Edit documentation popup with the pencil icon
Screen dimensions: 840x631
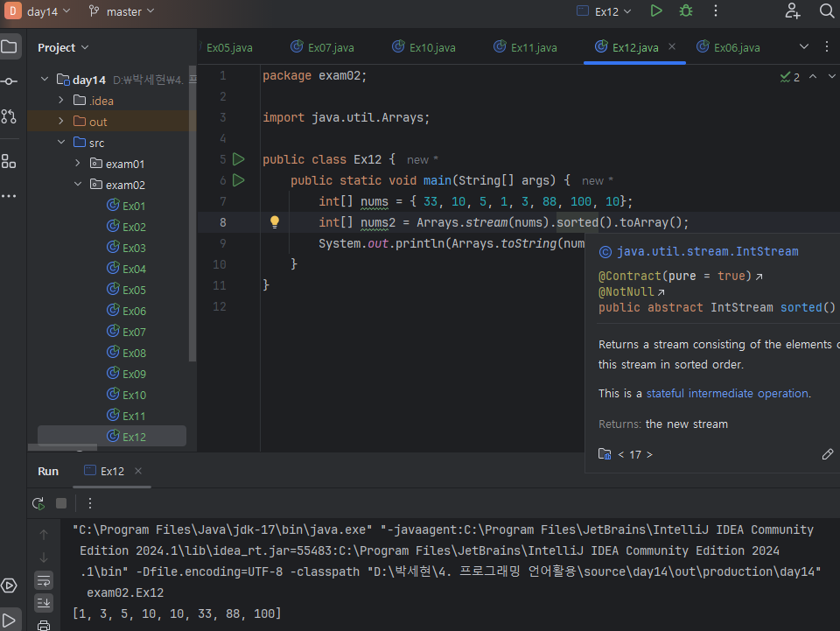[828, 454]
